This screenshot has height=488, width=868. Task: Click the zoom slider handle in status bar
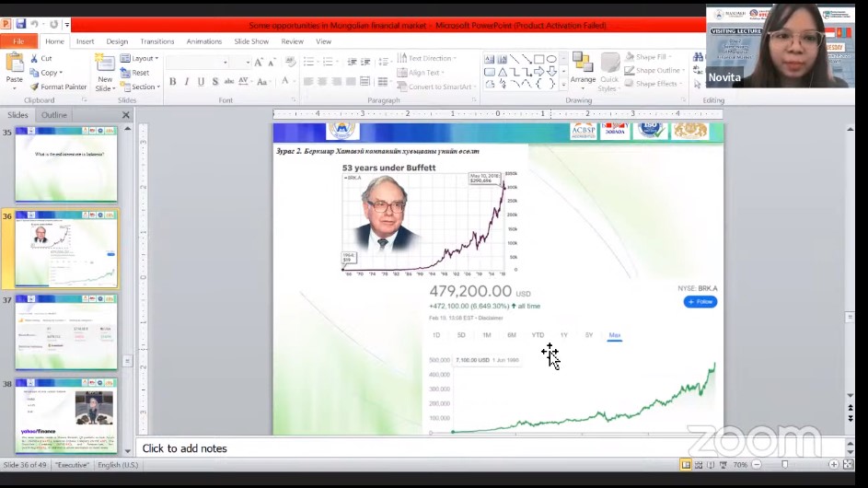(x=785, y=465)
